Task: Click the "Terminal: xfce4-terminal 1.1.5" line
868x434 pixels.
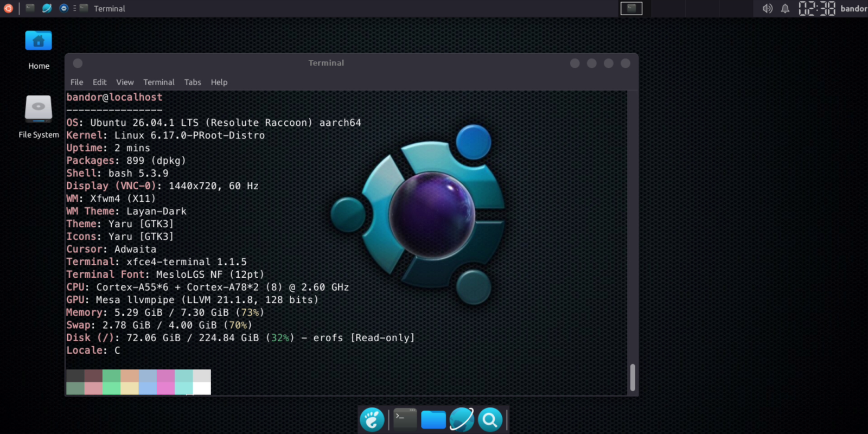Action: [156, 261]
